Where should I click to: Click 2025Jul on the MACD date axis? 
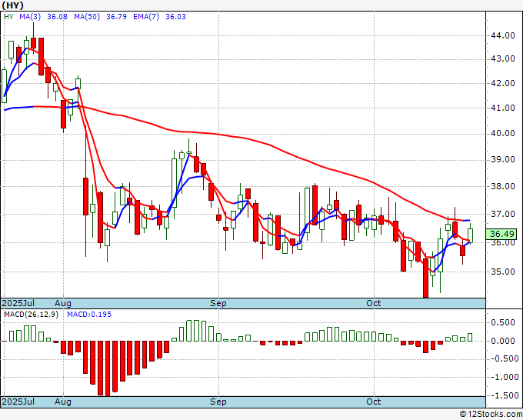pos(18,402)
